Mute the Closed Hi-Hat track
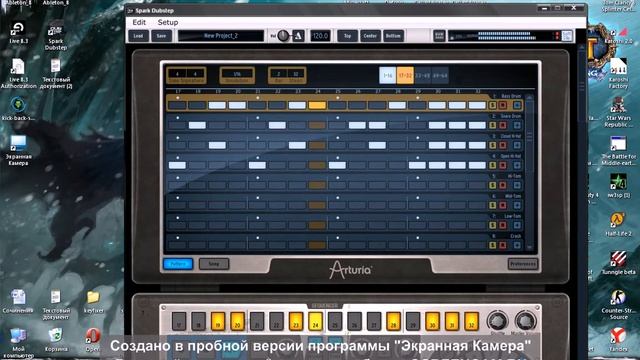Screen dimensions: 640x360 (503, 145)
